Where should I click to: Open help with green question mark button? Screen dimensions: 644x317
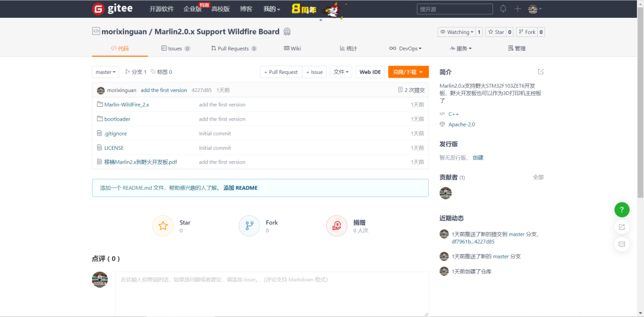(x=622, y=210)
